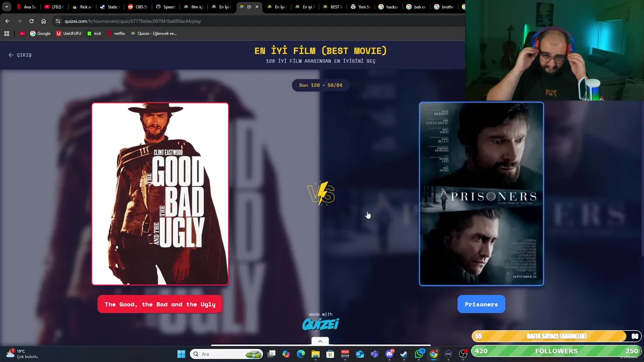644x362 pixels.
Task: Open the UwUFUFU bookmark
Action: coord(69,34)
